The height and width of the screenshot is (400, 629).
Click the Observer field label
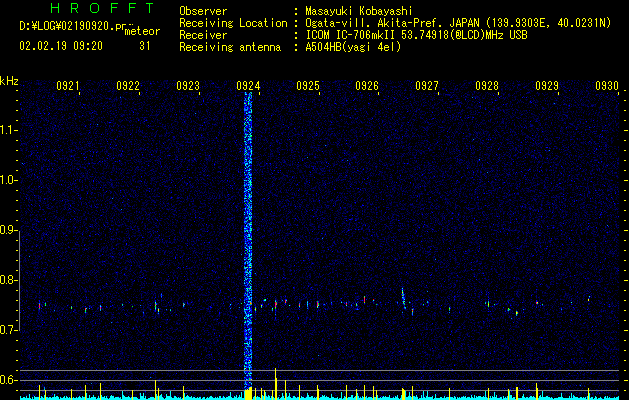point(203,11)
